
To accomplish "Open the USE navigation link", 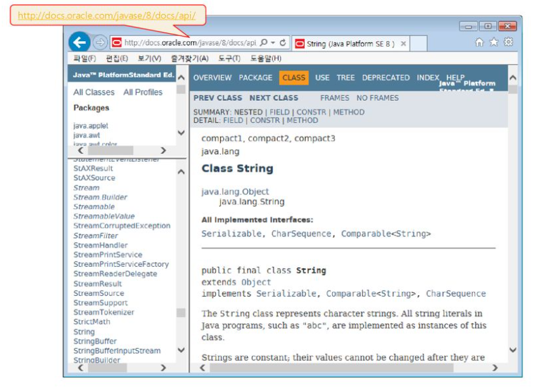I will click(322, 78).
